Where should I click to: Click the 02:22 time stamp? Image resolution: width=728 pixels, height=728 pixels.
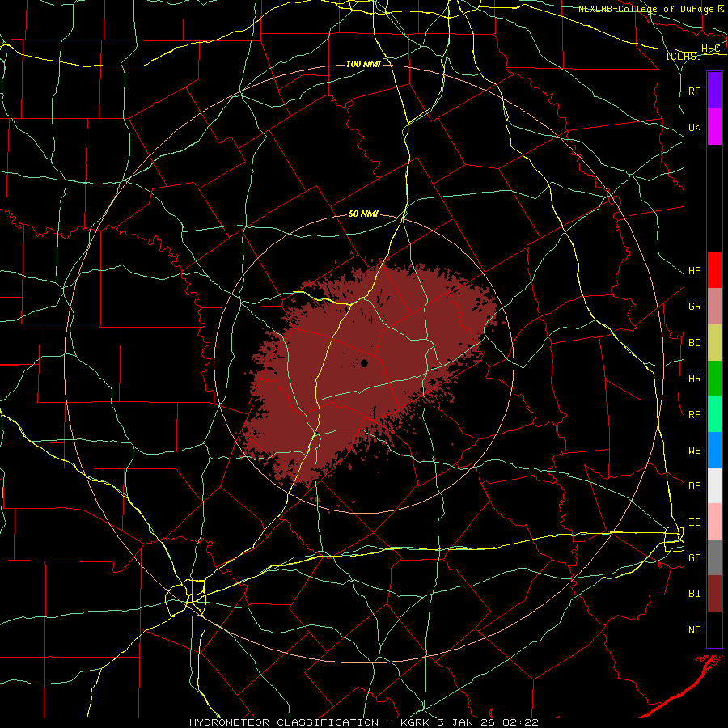pos(521,722)
